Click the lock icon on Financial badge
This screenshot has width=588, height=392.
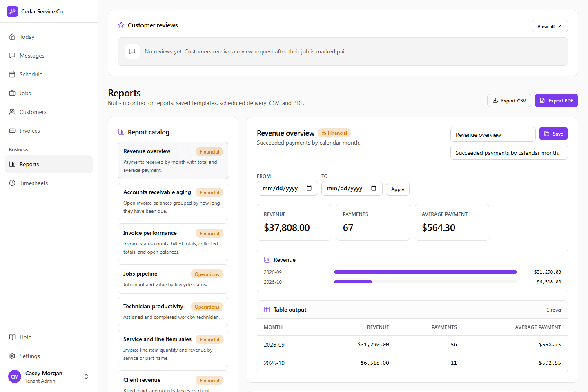coord(324,133)
